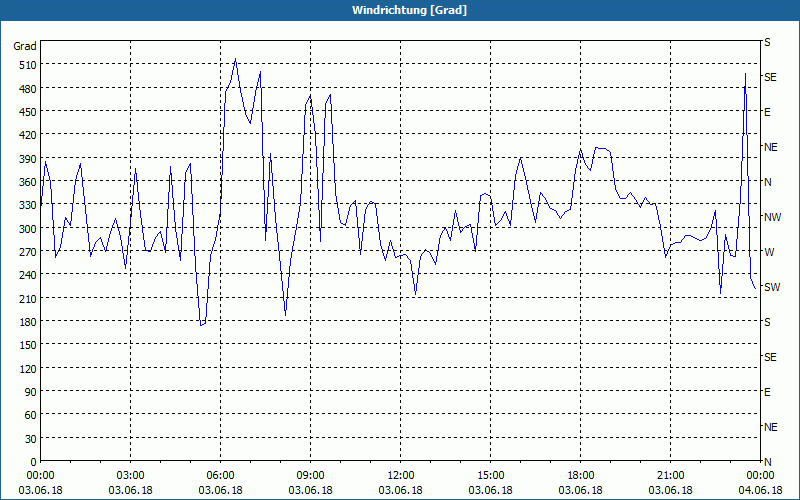Select the 450 y-axis value
This screenshot has height=500, width=800.
28,112
